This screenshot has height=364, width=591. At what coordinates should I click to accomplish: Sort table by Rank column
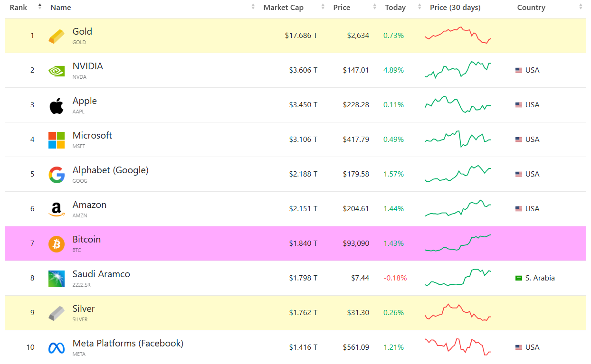tap(20, 8)
